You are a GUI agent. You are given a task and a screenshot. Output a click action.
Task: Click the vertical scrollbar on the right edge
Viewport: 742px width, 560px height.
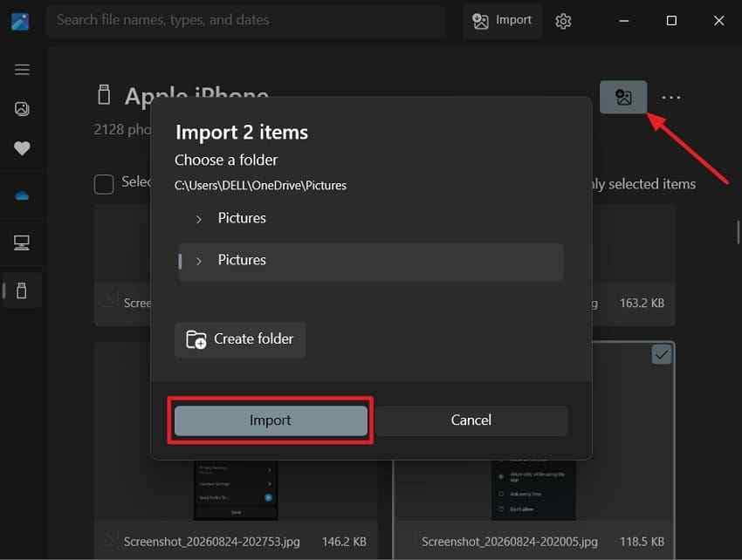739,232
